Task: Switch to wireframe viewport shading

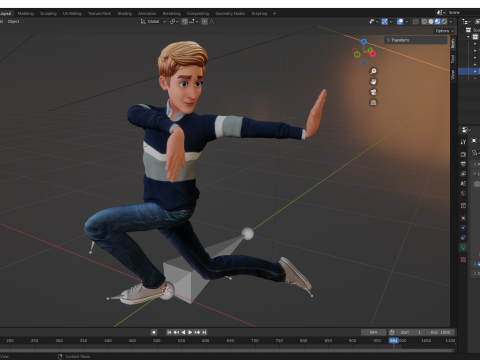Action: click(x=424, y=21)
